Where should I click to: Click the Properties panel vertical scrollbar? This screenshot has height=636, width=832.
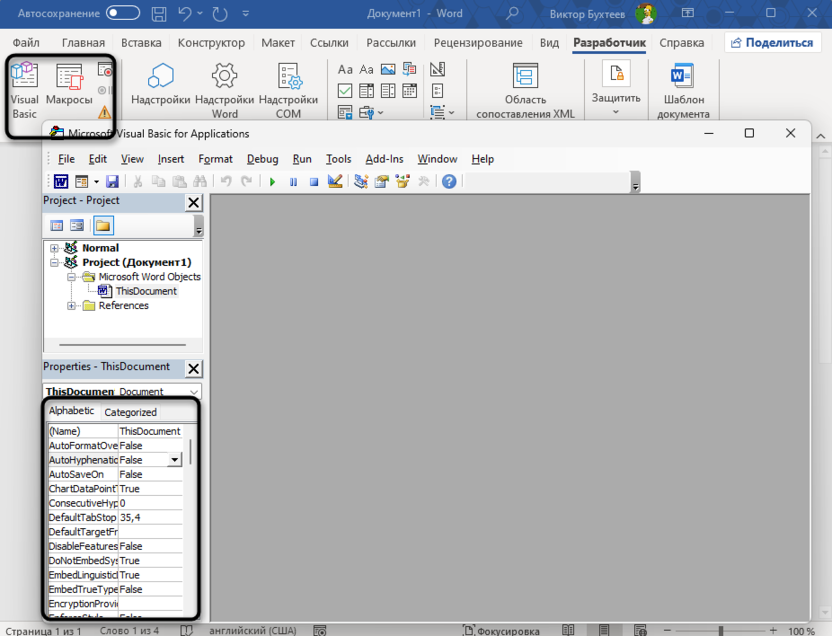pyautogui.click(x=190, y=450)
